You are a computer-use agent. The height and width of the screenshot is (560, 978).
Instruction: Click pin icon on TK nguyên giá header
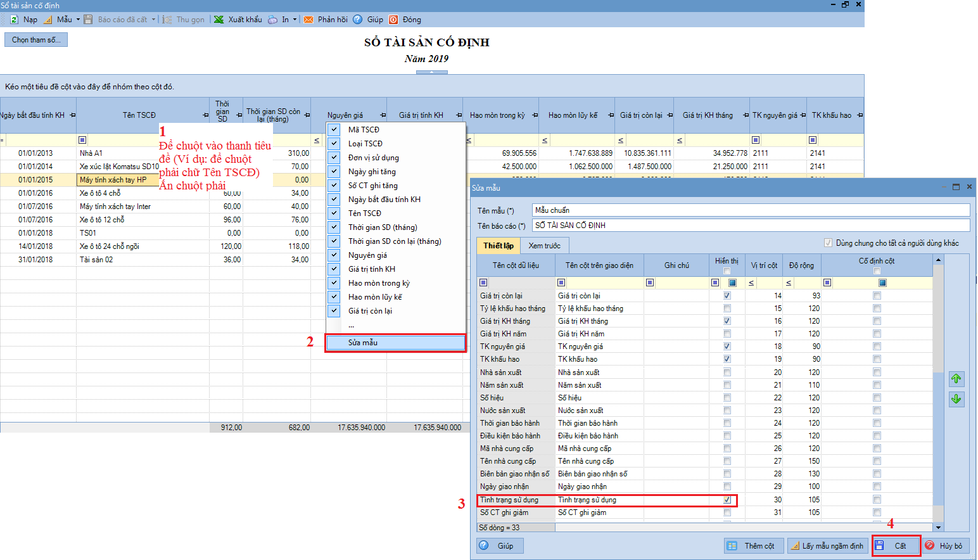(x=803, y=115)
